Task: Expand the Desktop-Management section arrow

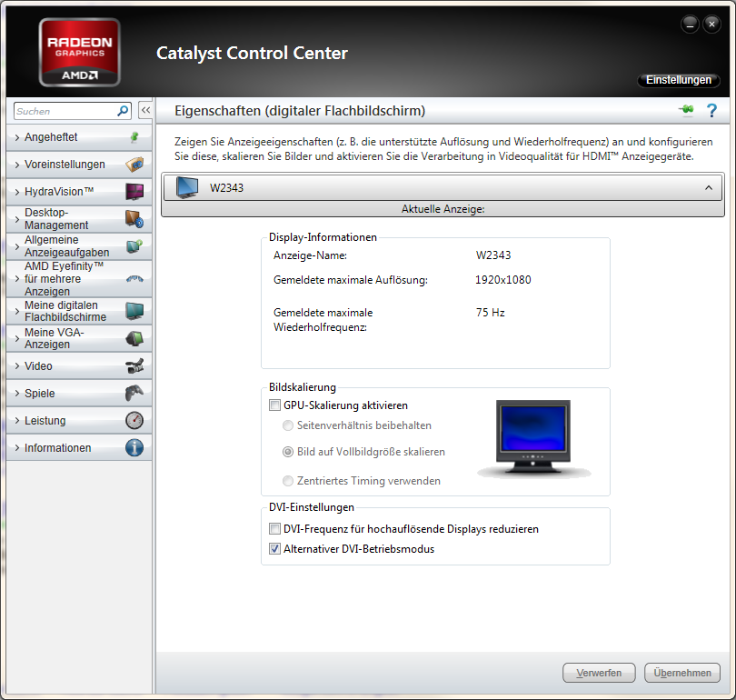Action: tap(17, 219)
